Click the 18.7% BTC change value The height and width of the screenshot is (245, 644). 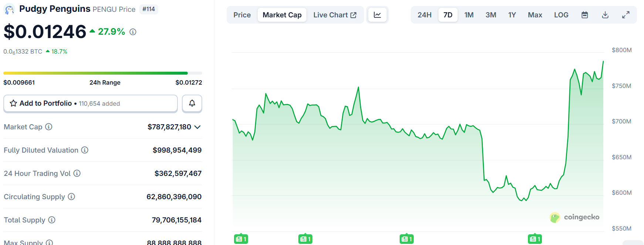pyautogui.click(x=59, y=51)
